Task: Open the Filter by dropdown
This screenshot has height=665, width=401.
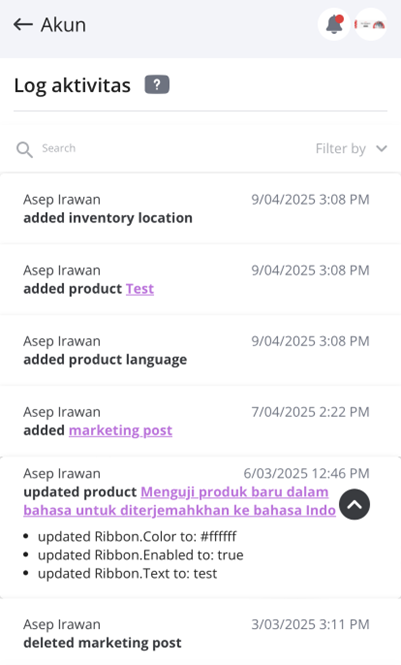Action: click(351, 148)
